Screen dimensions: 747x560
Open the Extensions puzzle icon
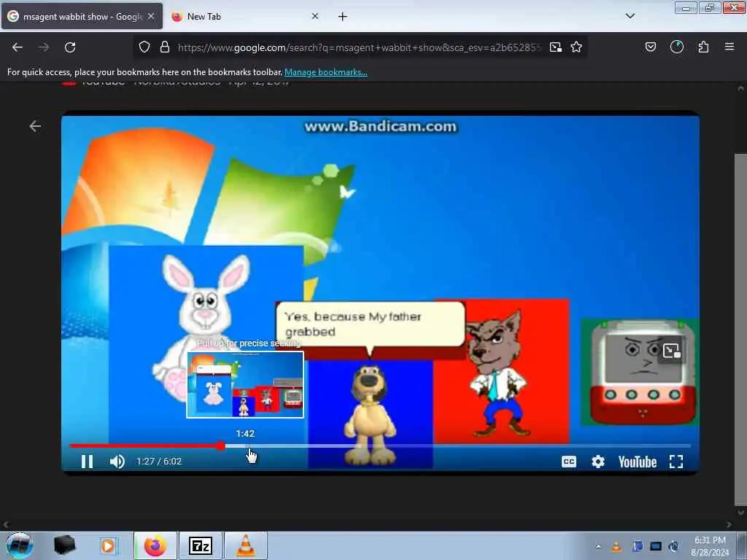[703, 47]
